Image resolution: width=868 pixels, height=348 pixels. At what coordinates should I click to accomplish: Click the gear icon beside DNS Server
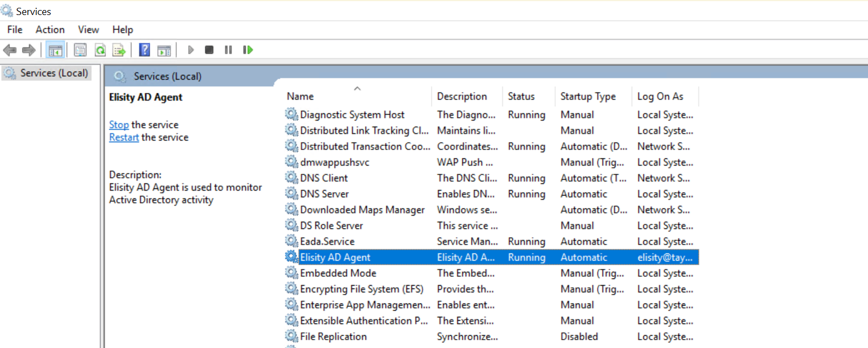tap(292, 194)
